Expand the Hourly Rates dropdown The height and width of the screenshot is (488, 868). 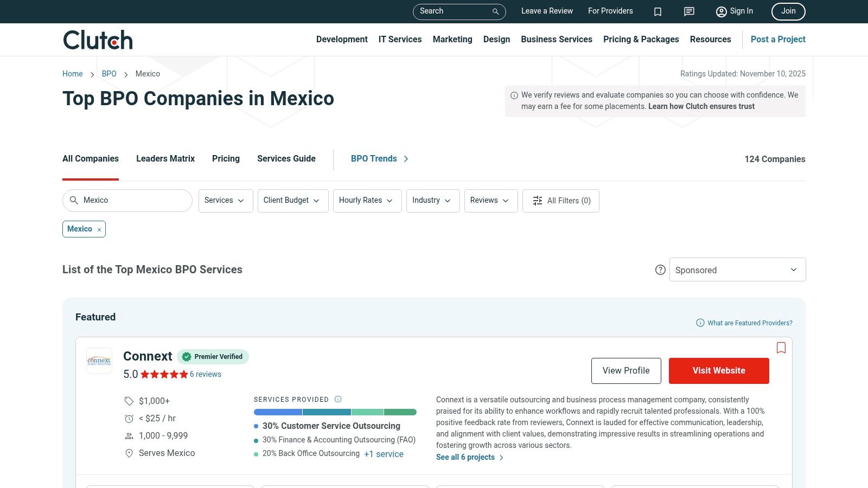point(367,201)
